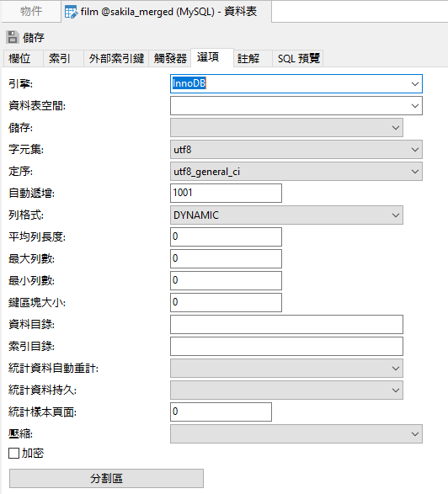Image resolution: width=448 pixels, height=494 pixels.
Task: Click the 列格式: label
Action: pyautogui.click(x=26, y=215)
